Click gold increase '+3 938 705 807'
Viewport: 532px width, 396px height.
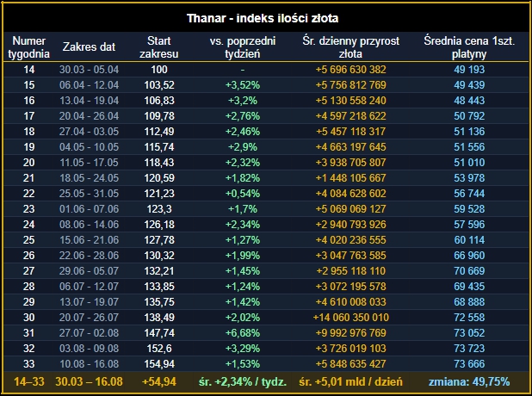[351, 163]
